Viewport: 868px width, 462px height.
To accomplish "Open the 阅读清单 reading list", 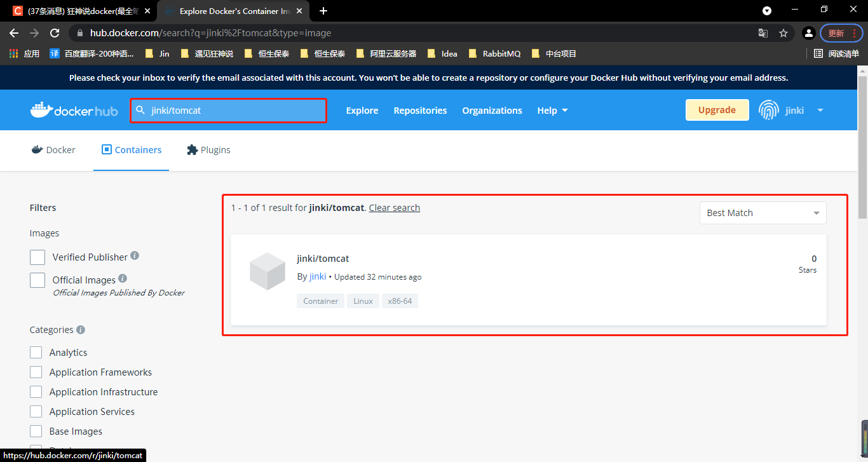I will (837, 53).
